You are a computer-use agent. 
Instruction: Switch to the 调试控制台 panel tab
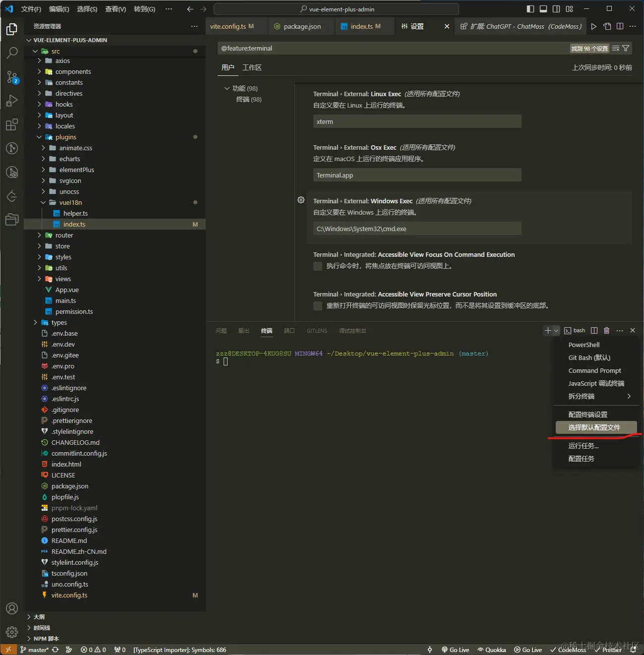[x=352, y=331]
